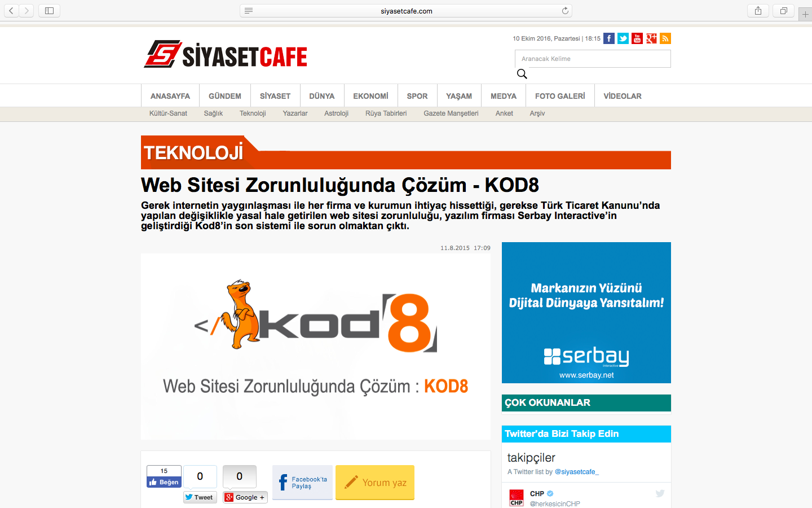Image resolution: width=812 pixels, height=508 pixels.
Task: Go to Astroloji submenu link
Action: (336, 113)
